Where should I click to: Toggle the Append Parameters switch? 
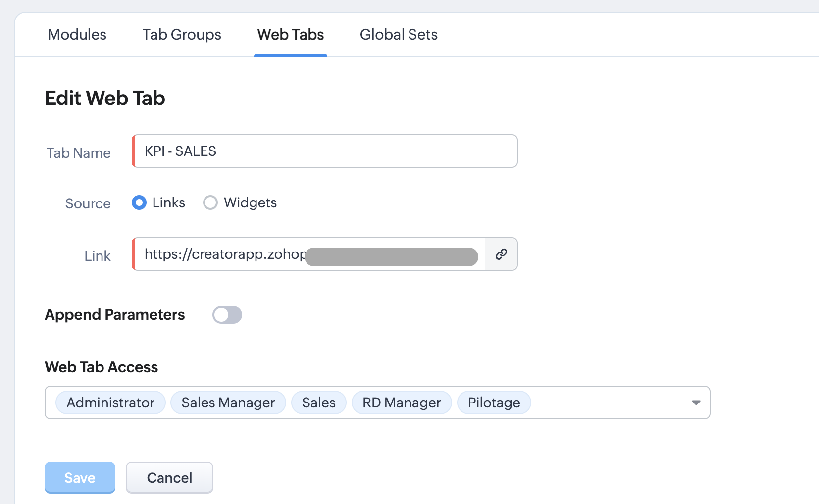227,315
